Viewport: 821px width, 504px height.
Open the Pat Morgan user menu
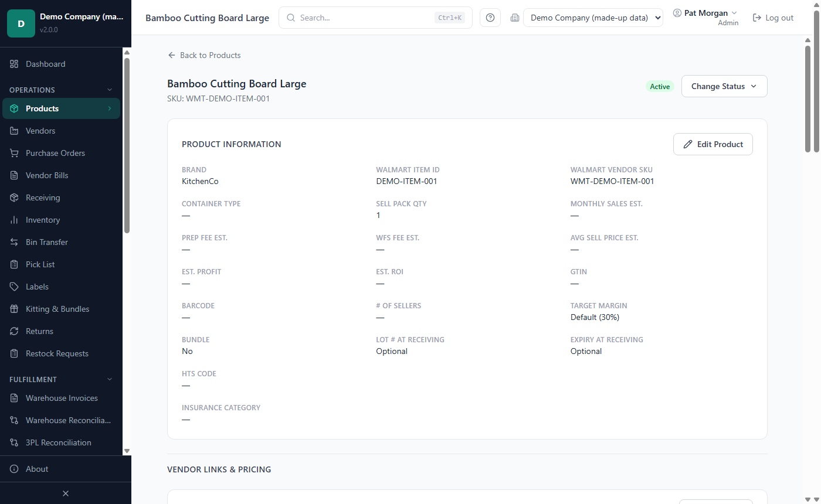[x=705, y=17]
